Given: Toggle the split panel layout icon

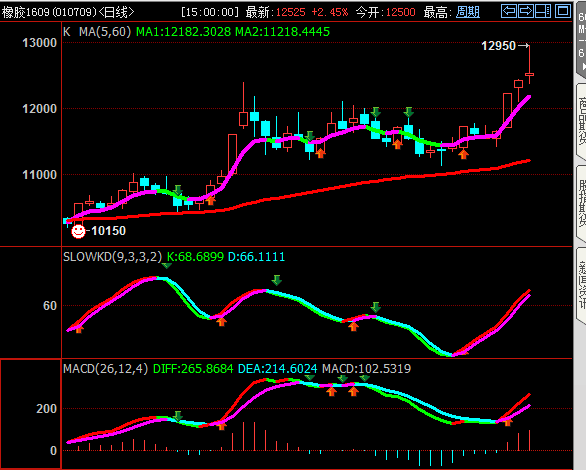Looking at the screenshot, I should [543, 11].
